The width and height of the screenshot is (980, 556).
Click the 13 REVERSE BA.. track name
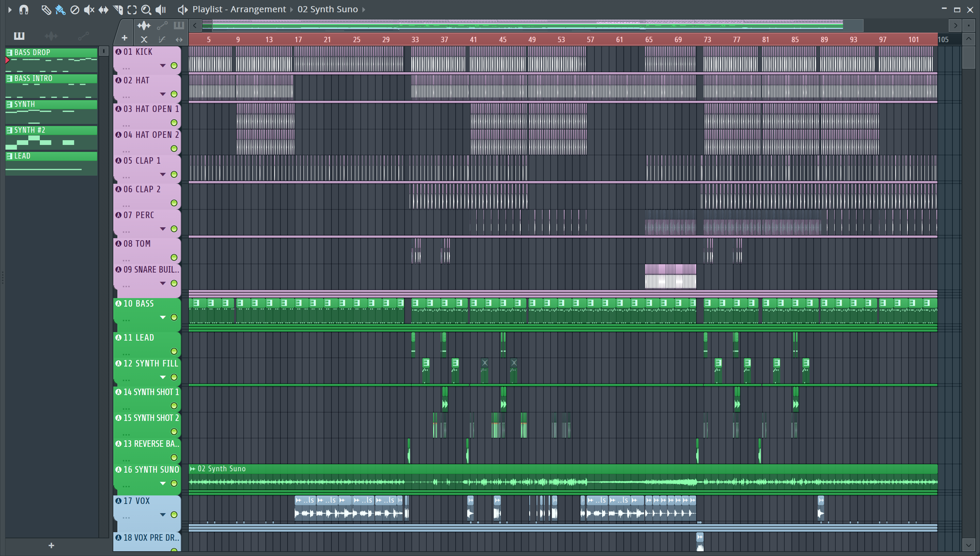[x=151, y=444]
